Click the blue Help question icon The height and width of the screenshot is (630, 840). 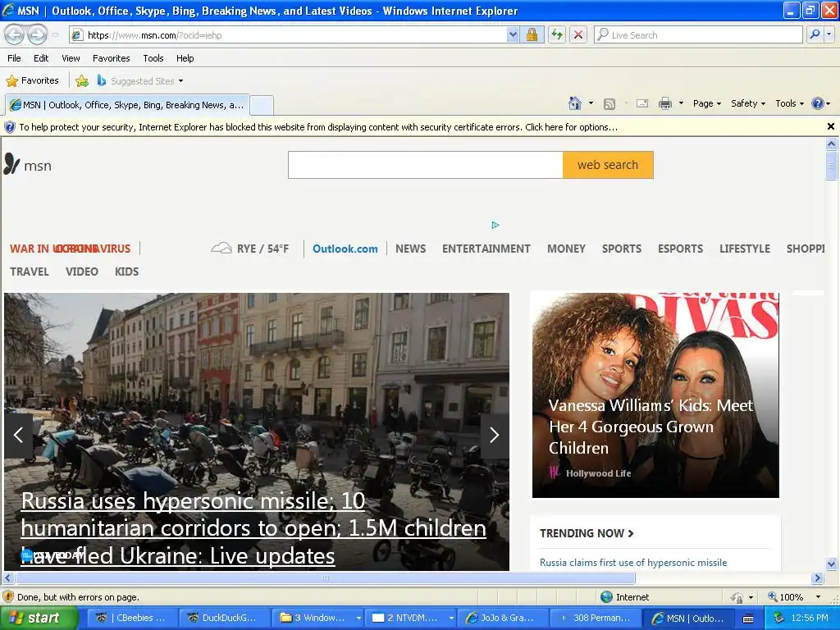click(x=818, y=103)
